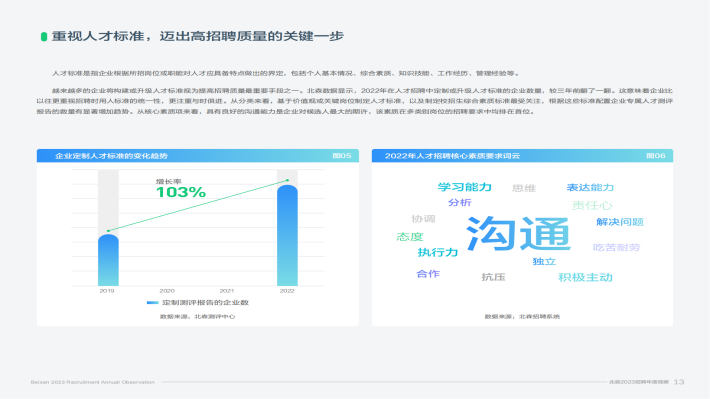Click the 数据来源 北森测评中心 caption
The width and height of the screenshot is (710, 399).
coord(197,317)
